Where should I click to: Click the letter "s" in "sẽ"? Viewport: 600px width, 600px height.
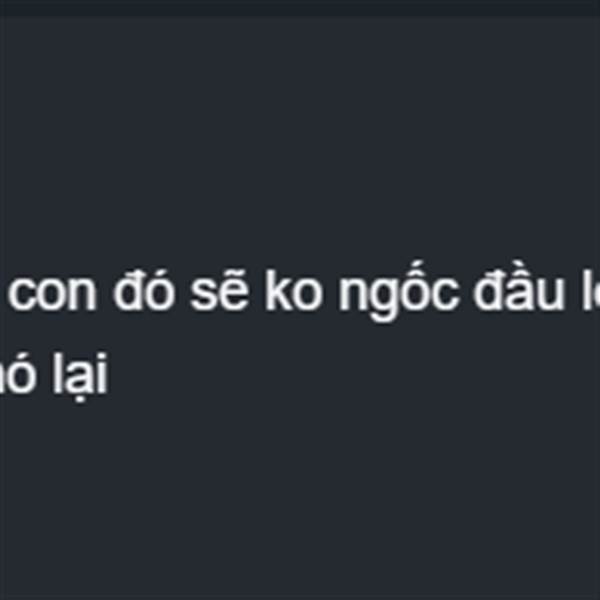(x=204, y=293)
